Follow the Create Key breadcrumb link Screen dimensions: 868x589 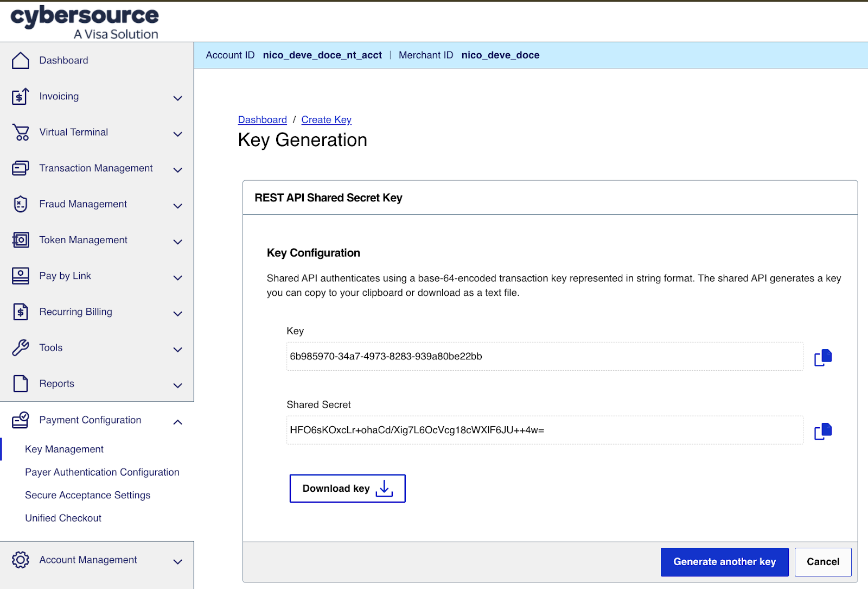(x=326, y=120)
